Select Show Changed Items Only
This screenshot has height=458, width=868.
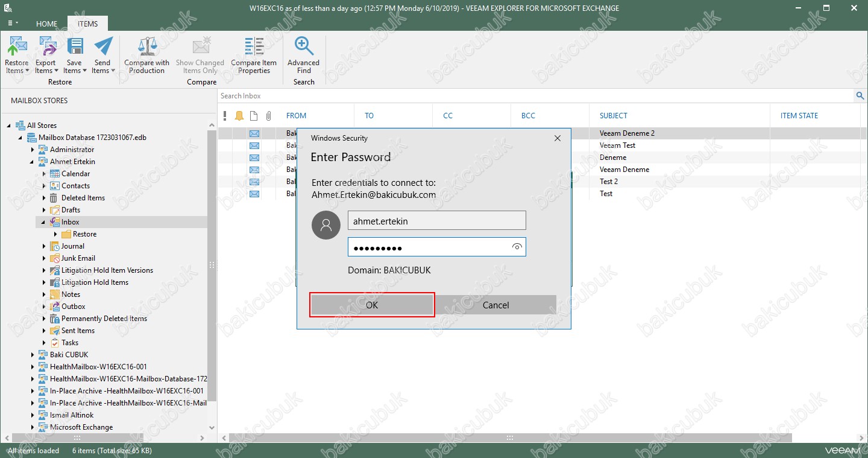(x=200, y=55)
